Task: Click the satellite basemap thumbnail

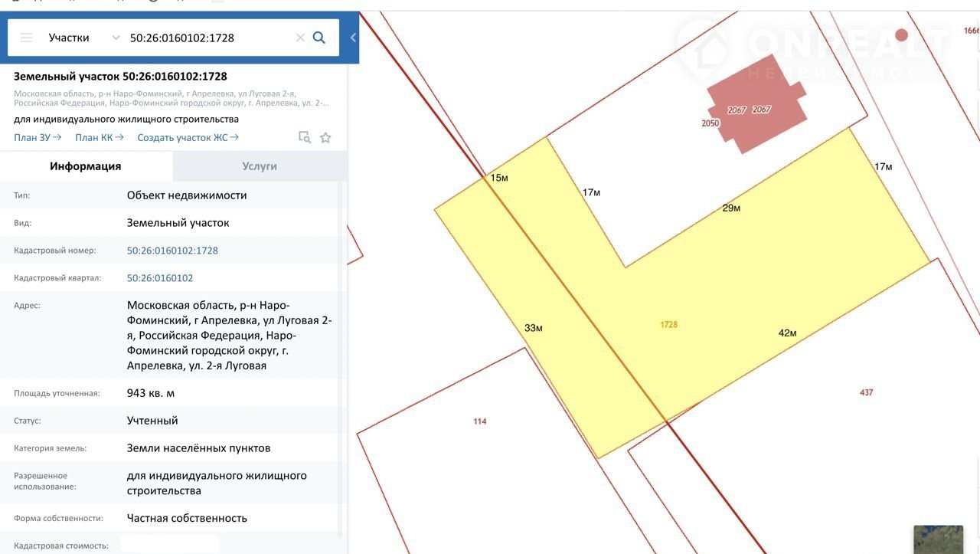Action: pyautogui.click(x=938, y=539)
